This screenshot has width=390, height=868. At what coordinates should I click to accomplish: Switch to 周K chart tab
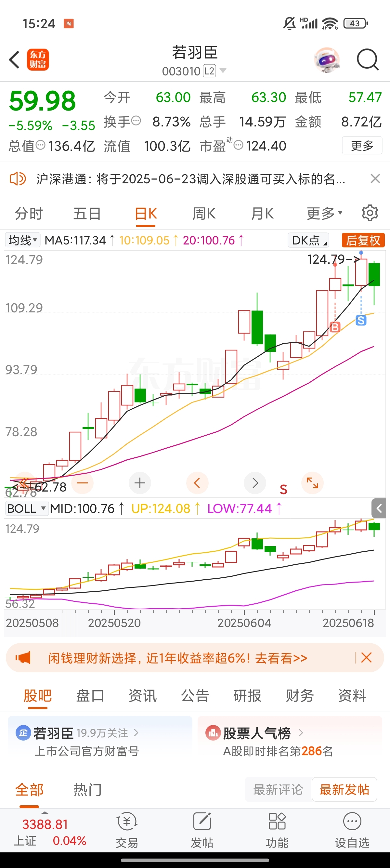click(204, 213)
